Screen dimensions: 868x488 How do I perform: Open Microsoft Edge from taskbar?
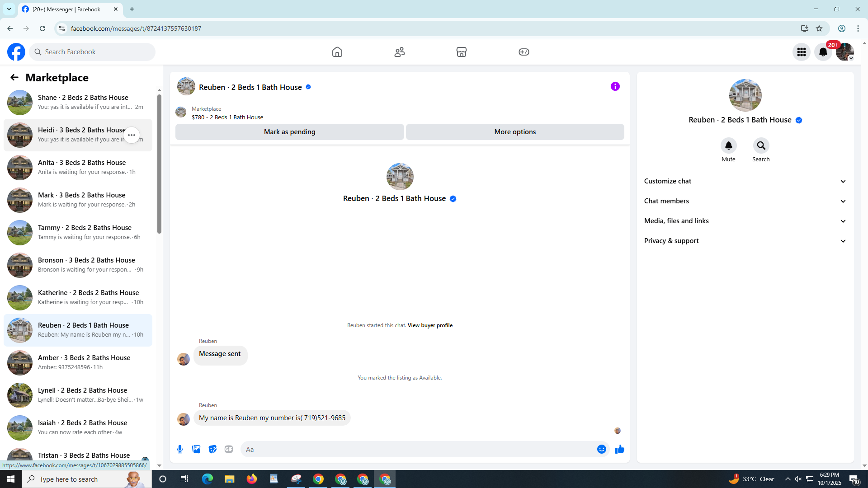pyautogui.click(x=208, y=479)
